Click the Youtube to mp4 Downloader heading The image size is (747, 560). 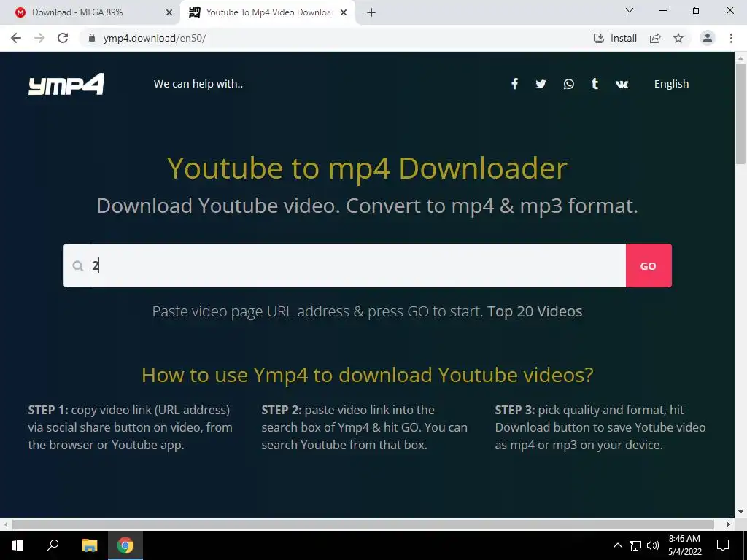(x=367, y=168)
